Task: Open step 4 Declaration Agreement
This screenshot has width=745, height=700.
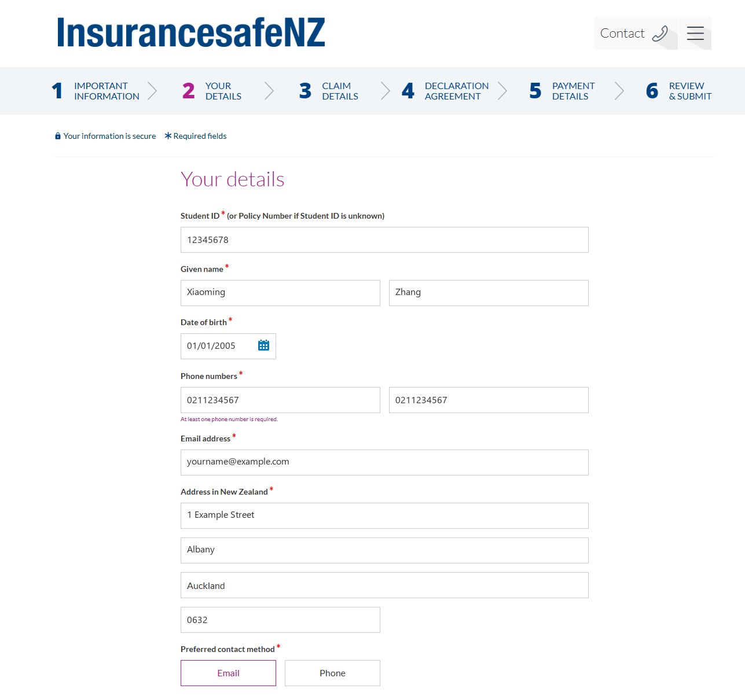Action: point(446,91)
